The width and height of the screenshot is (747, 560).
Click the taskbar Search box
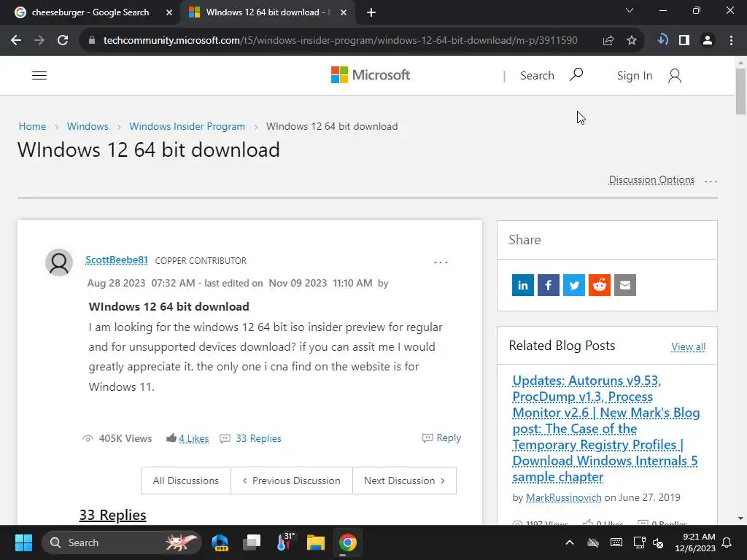[122, 542]
